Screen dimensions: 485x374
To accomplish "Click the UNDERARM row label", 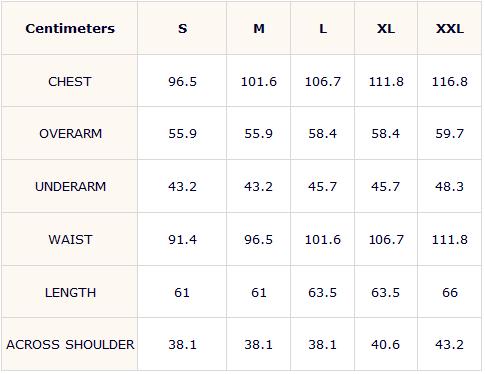I will tap(70, 186).
